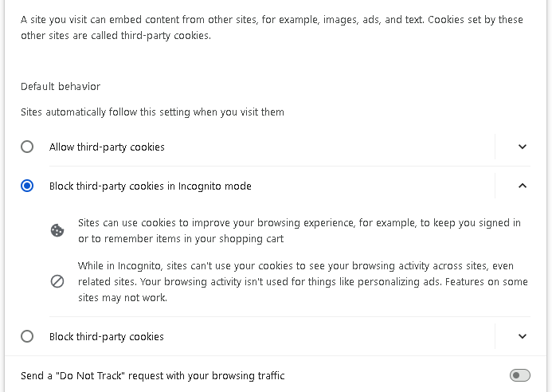
Task: Click "Block third-party cookies in Incognito mode" label
Action: tap(151, 186)
